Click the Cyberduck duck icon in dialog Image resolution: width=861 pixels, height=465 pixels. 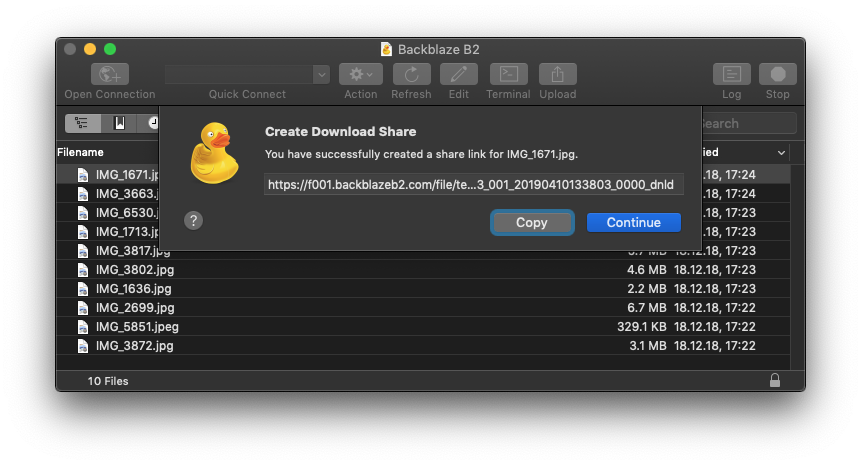click(x=214, y=153)
